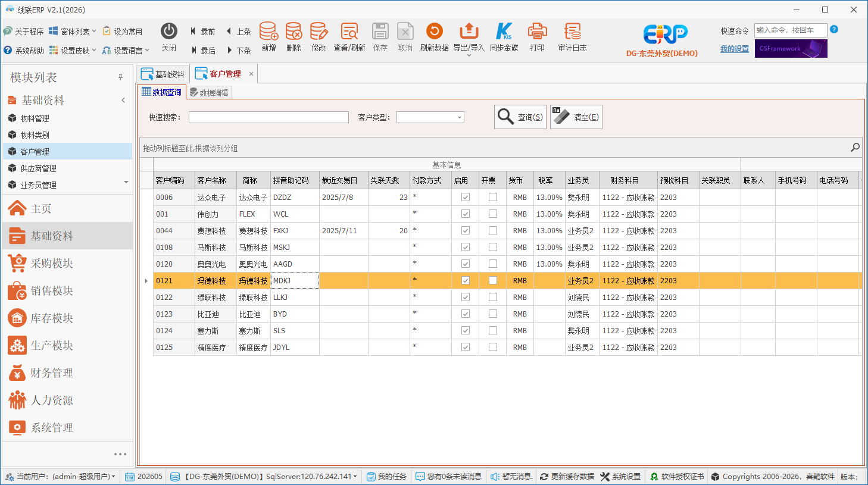Toggle 启用 checkbox for customer 001
The width and height of the screenshot is (868, 485).
(466, 214)
